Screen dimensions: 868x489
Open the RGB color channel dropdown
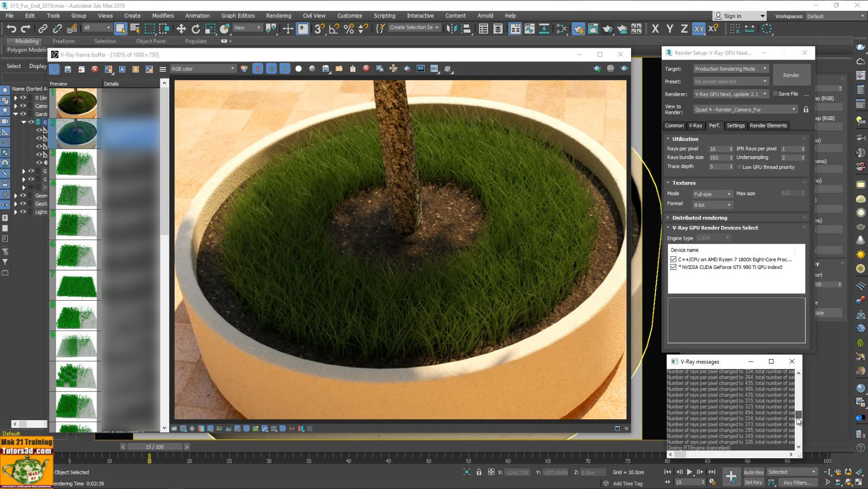click(x=203, y=69)
